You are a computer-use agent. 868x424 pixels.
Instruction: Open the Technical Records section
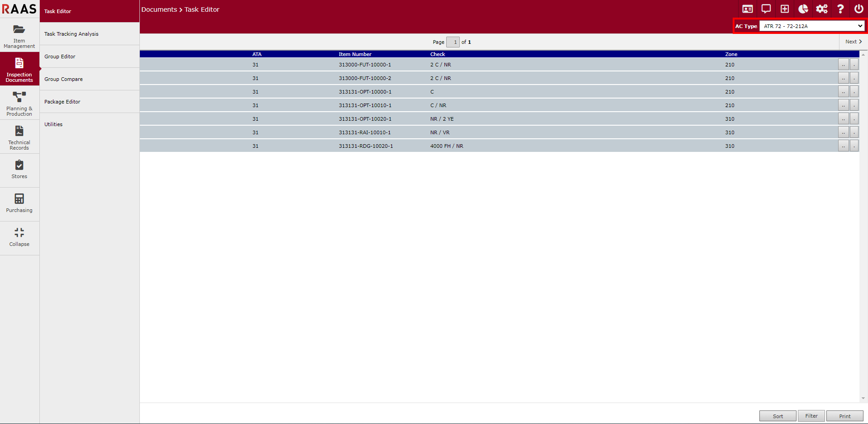pos(19,137)
